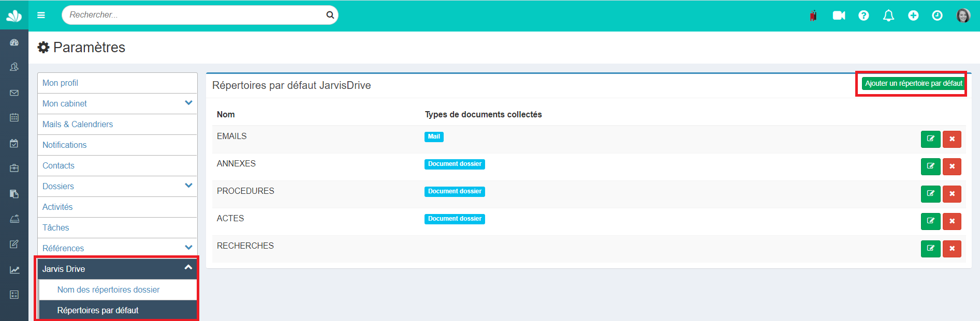The height and width of the screenshot is (321, 980).
Task: Edit the EMAILS directory
Action: point(930,139)
